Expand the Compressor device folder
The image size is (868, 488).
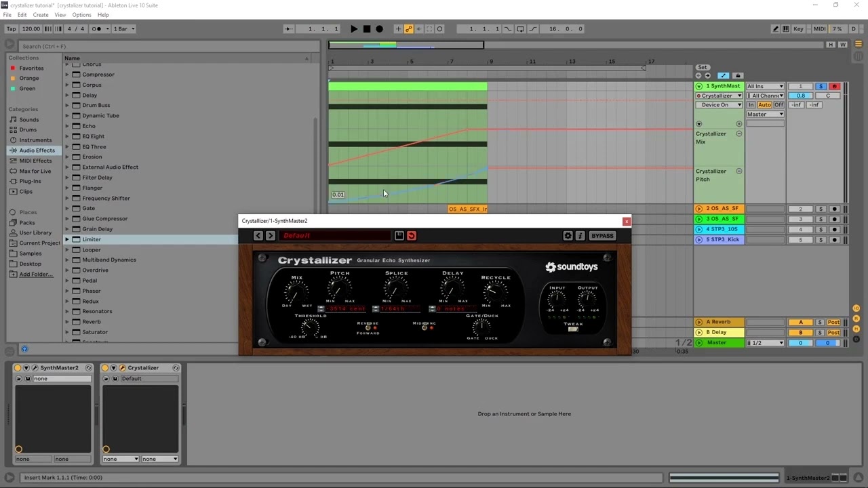pos(67,75)
